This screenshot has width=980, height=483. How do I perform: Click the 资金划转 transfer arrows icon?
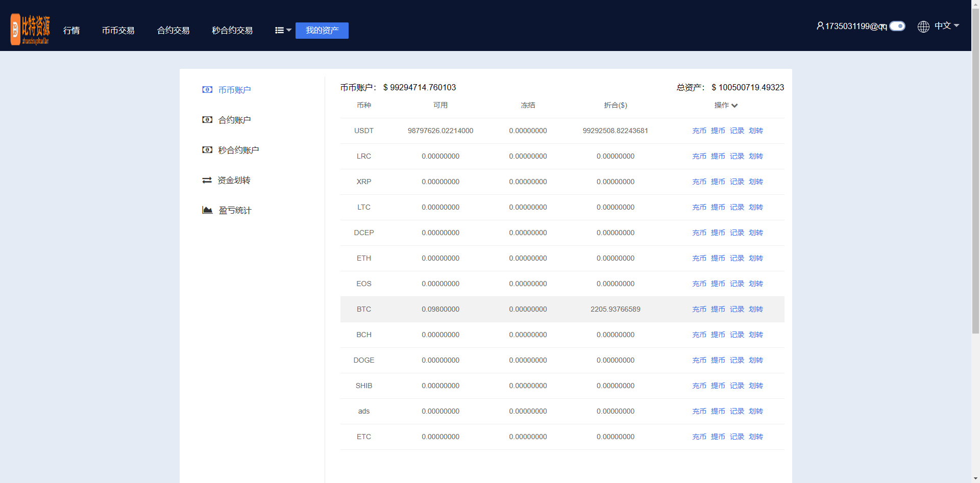pos(207,180)
